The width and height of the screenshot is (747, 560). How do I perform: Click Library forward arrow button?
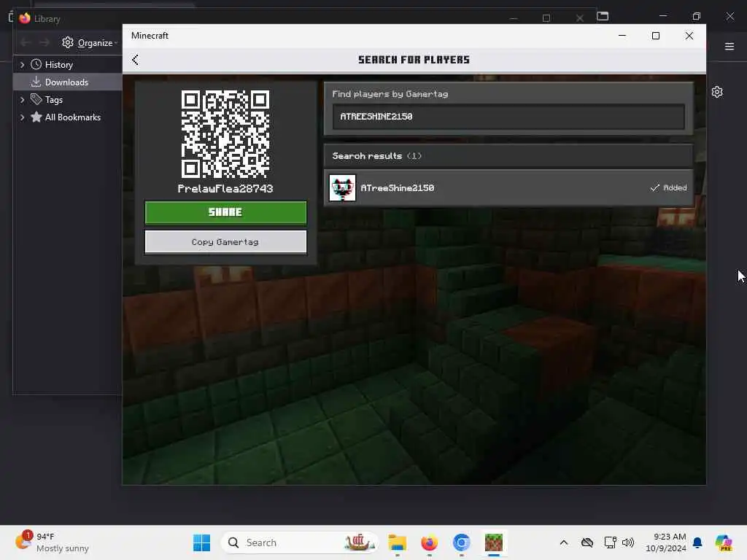[x=44, y=43]
